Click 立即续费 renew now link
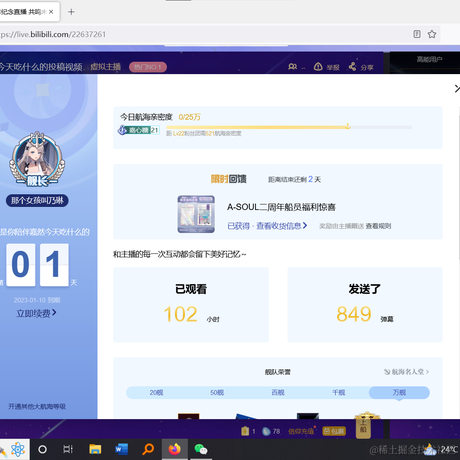 pos(36,313)
